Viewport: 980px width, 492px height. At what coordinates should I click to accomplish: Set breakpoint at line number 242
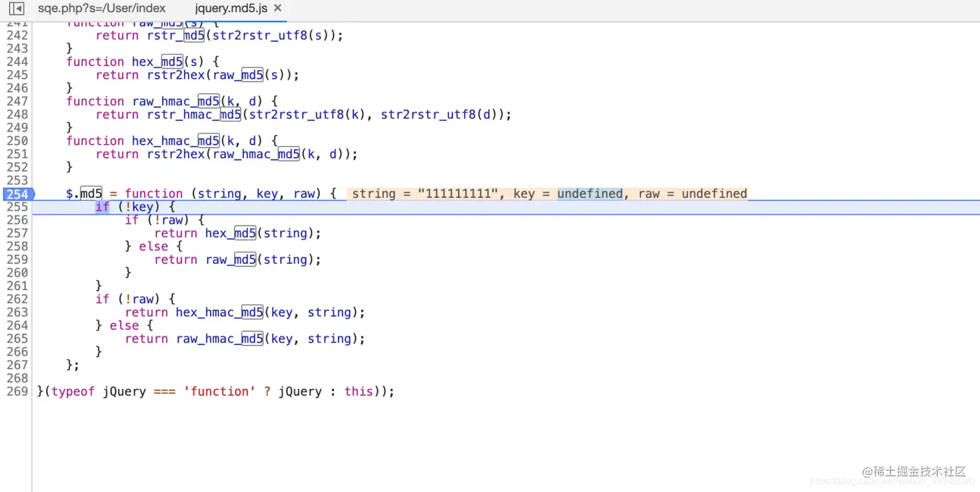[17, 36]
